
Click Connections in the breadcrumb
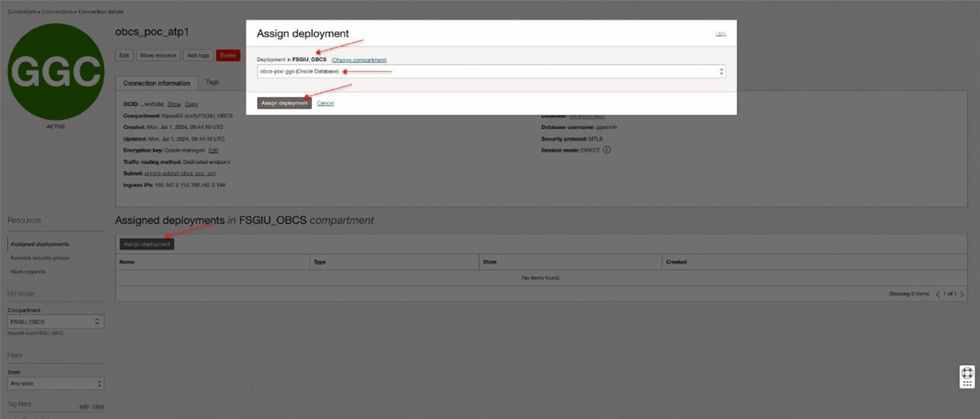[57, 12]
